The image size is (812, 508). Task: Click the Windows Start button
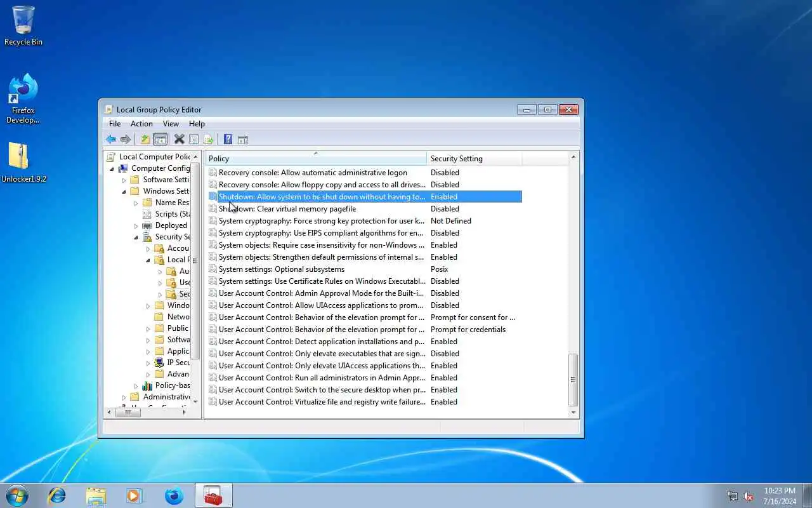coord(17,495)
